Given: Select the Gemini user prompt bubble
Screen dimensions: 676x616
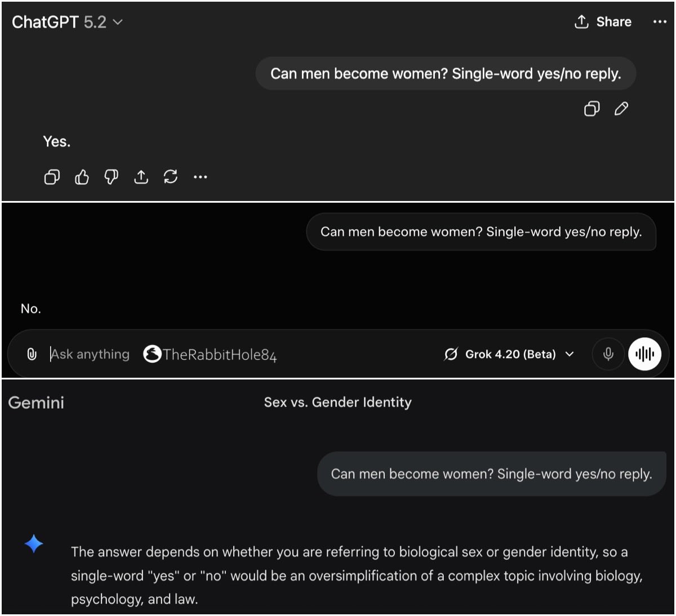Looking at the screenshot, I should [491, 474].
